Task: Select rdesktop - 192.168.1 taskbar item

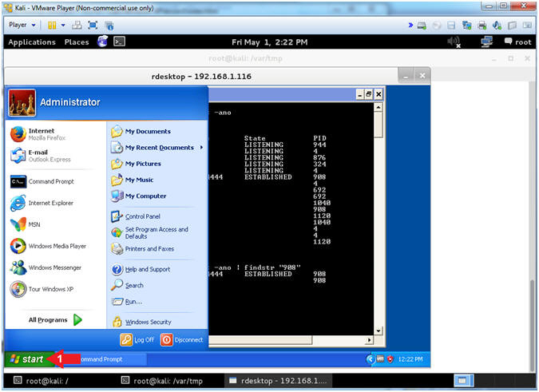Action: [x=279, y=381]
